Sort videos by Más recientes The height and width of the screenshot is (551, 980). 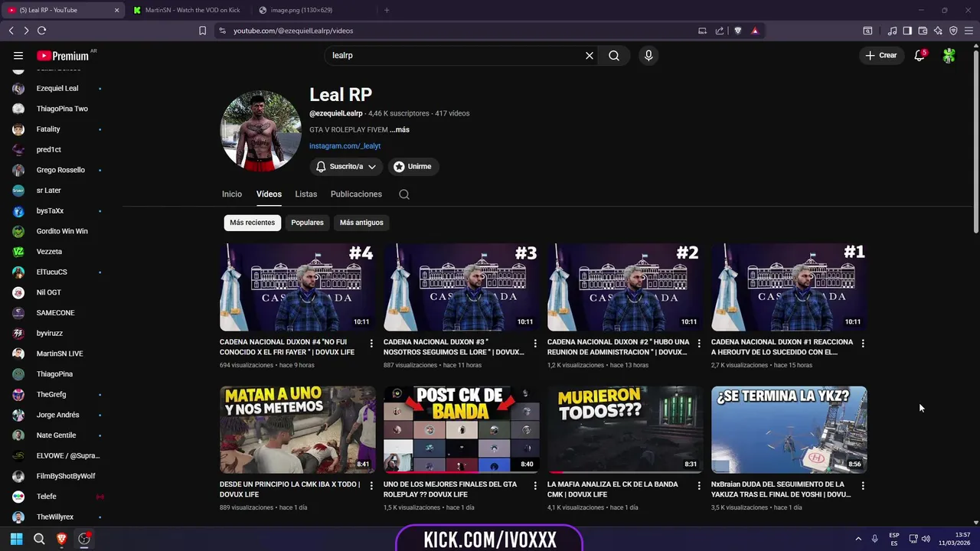[252, 223]
